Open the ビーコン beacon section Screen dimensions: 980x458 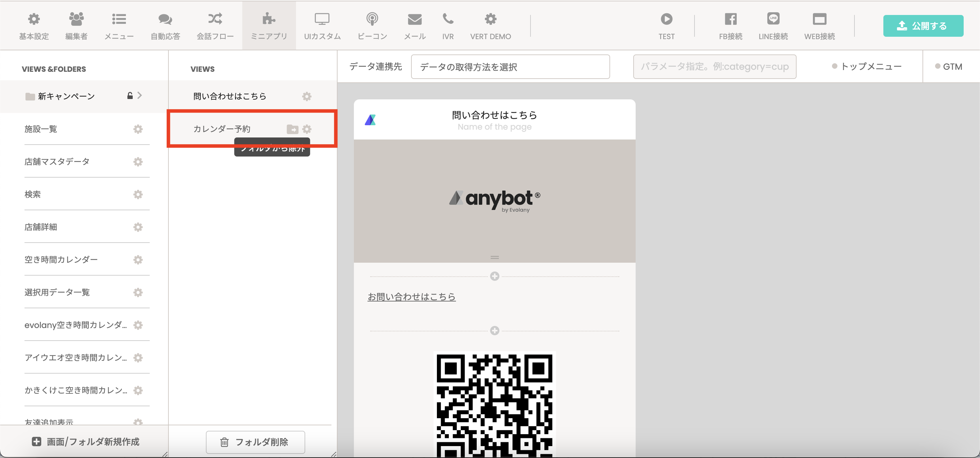tap(372, 26)
